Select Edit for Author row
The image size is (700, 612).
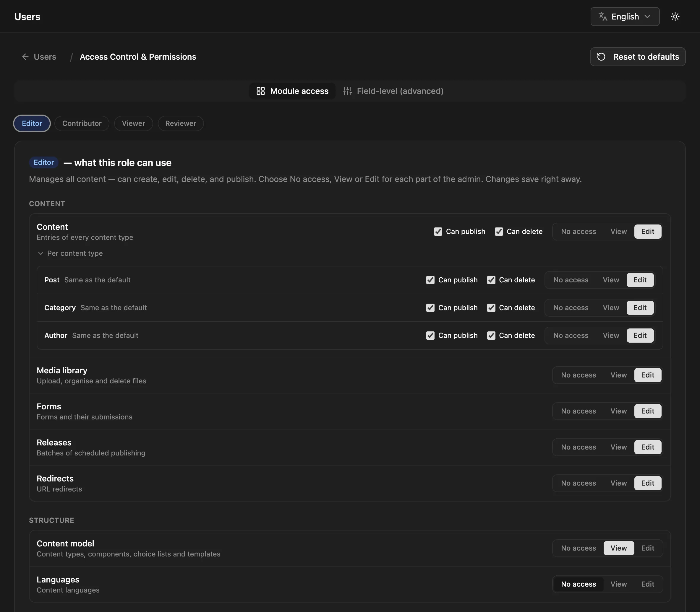(x=640, y=335)
